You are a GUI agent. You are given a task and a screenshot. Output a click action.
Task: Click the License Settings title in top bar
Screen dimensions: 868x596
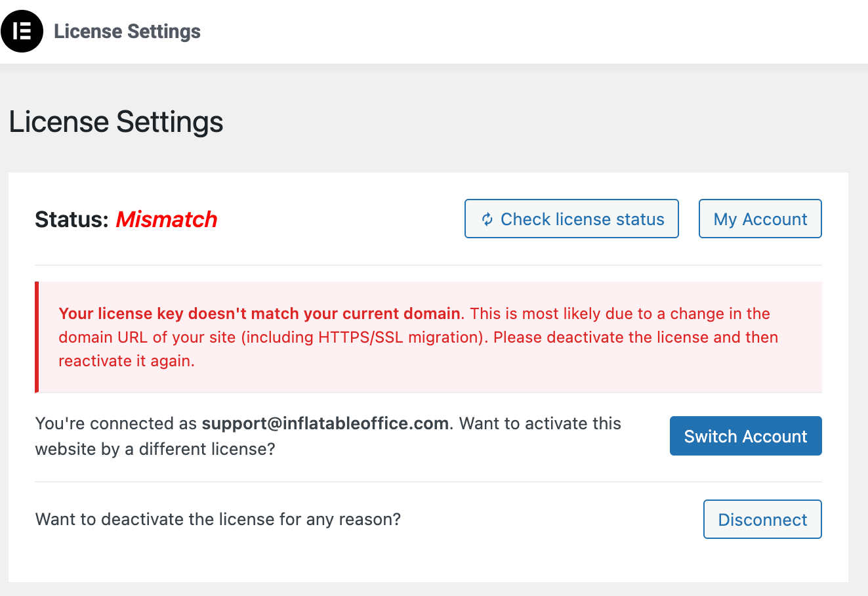pyautogui.click(x=127, y=32)
